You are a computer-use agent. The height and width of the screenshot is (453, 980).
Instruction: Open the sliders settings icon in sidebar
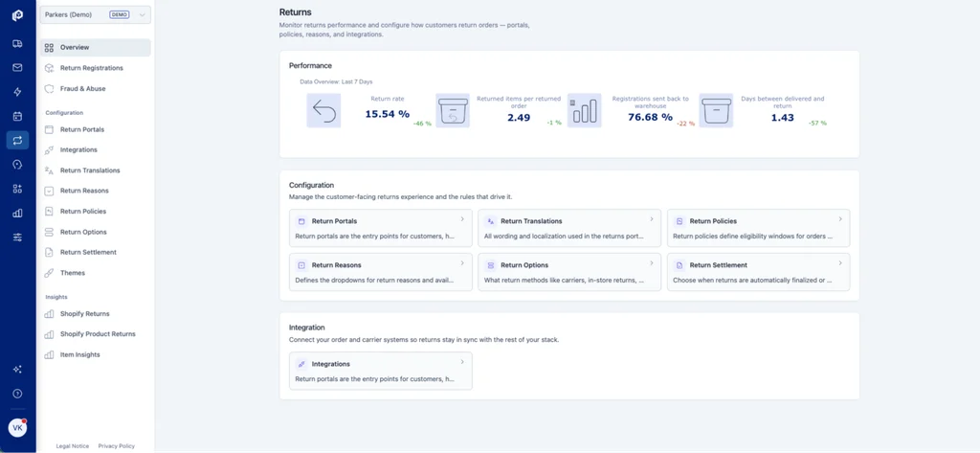[x=17, y=238]
